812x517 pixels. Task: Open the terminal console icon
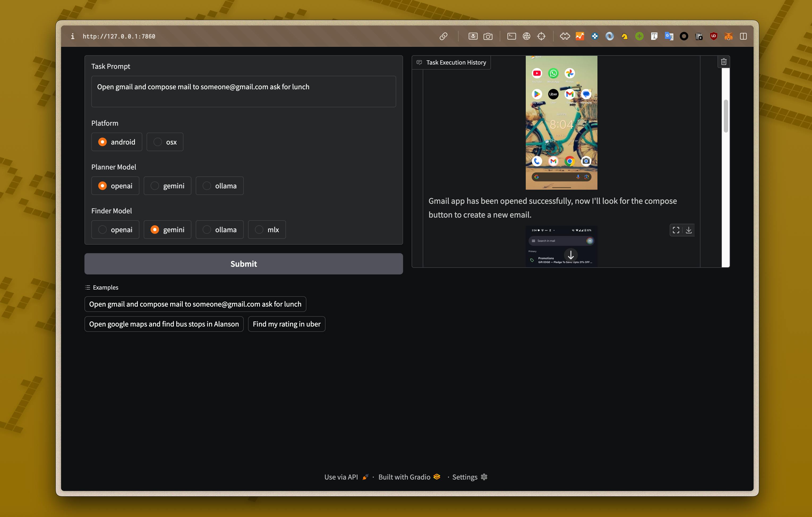tap(511, 36)
